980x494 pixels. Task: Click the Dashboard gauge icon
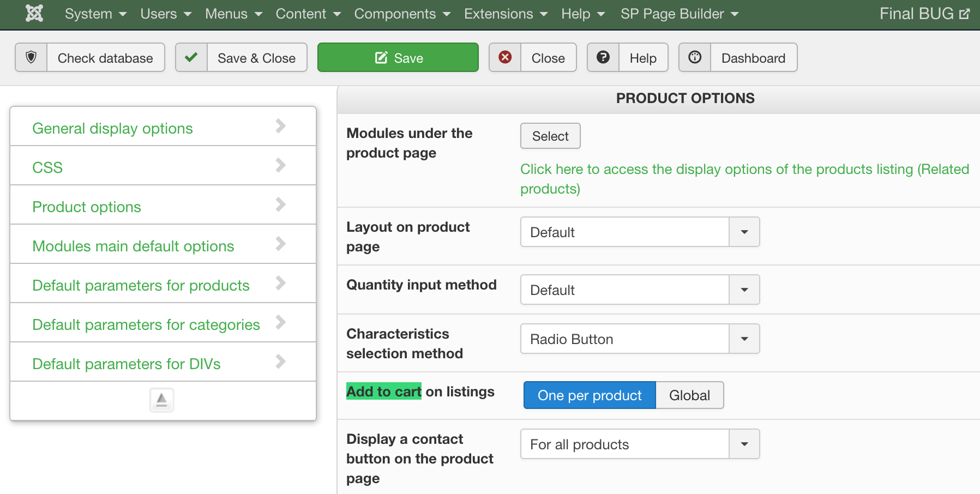(695, 57)
